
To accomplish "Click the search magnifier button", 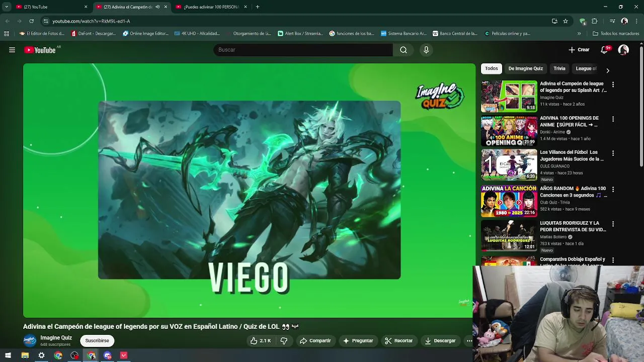I will pyautogui.click(x=404, y=50).
